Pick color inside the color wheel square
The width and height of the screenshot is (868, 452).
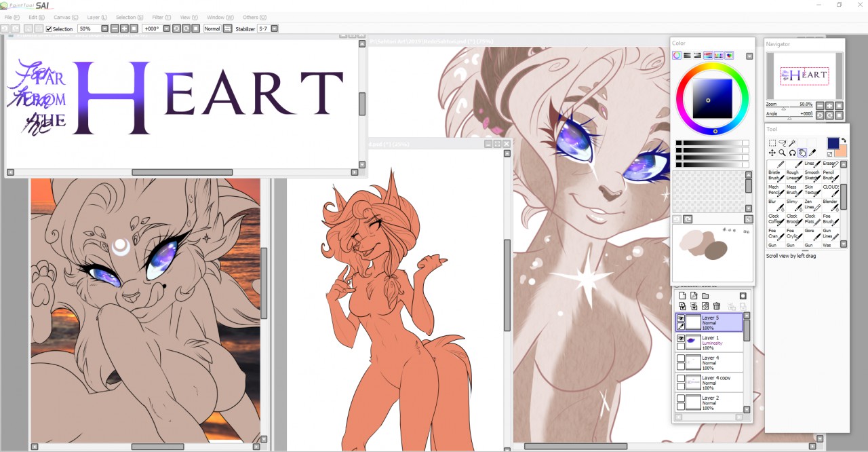(712, 100)
